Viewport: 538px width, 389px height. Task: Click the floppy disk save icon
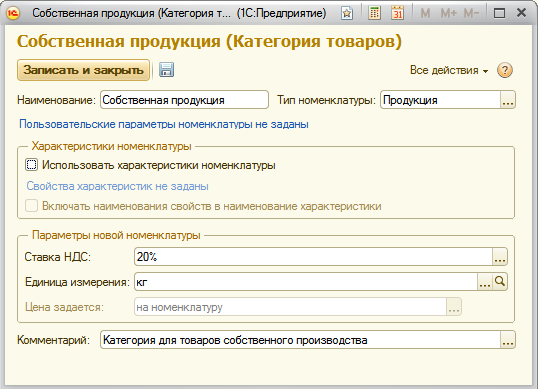(x=166, y=70)
